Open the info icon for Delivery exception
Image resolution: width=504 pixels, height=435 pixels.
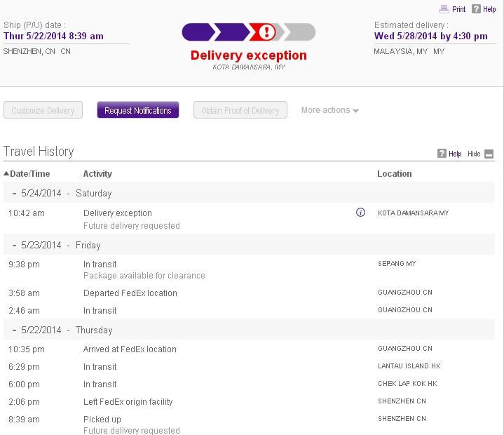[x=360, y=213]
